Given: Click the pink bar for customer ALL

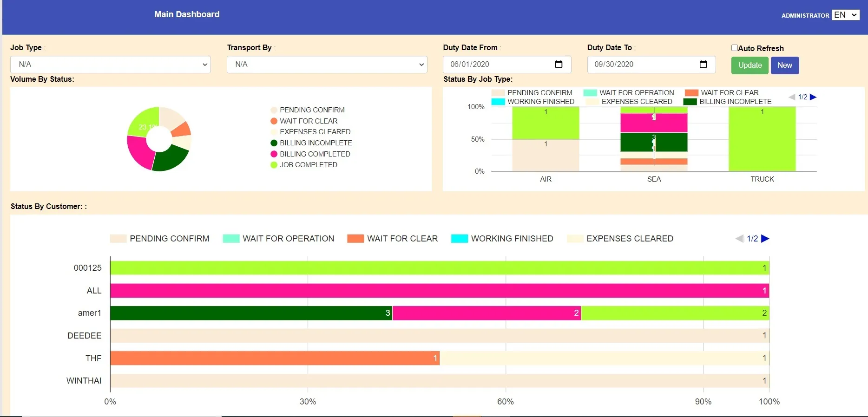Looking at the screenshot, I should coord(440,291).
